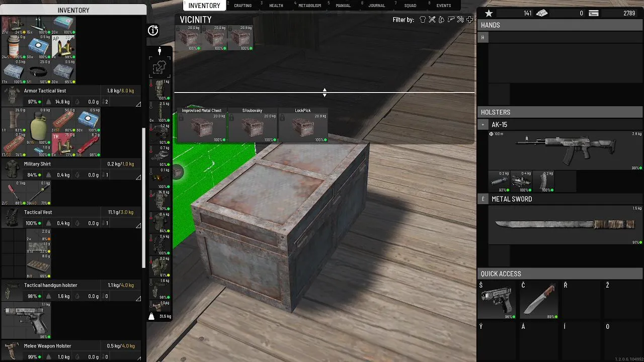Click the vicinity panel split divider arrows
Viewport: 644px width, 362px height.
325,93
